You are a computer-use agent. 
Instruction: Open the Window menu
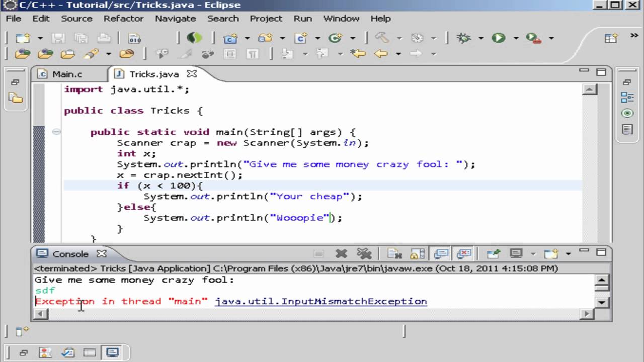click(x=341, y=19)
